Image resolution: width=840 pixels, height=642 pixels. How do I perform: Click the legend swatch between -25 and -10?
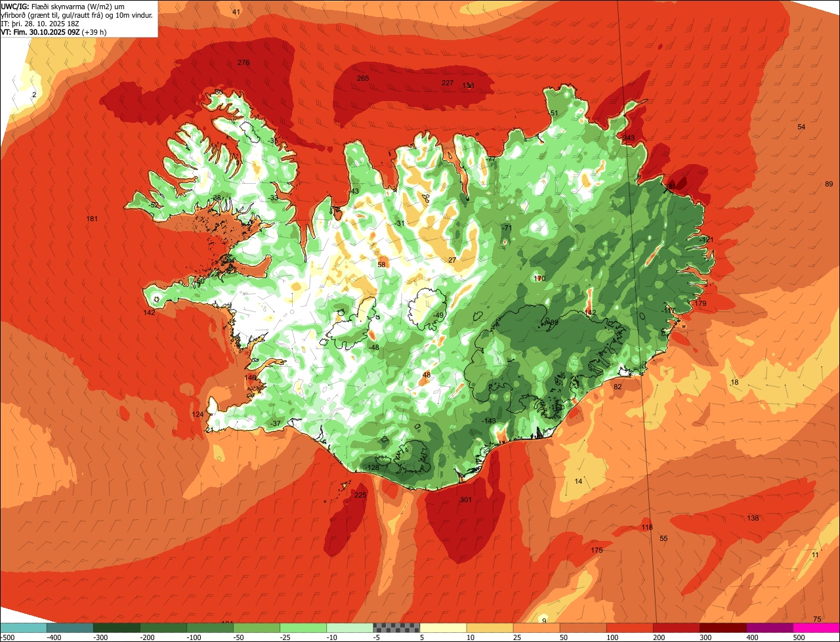point(303,628)
